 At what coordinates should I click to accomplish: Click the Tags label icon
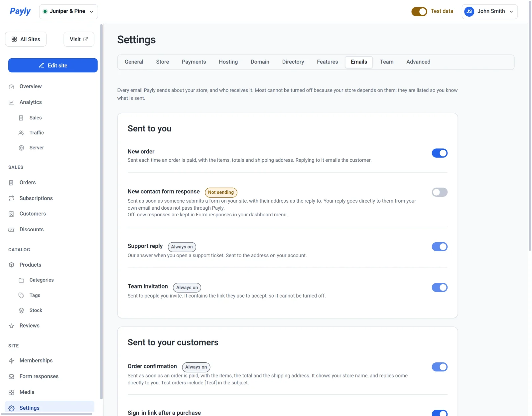21,296
